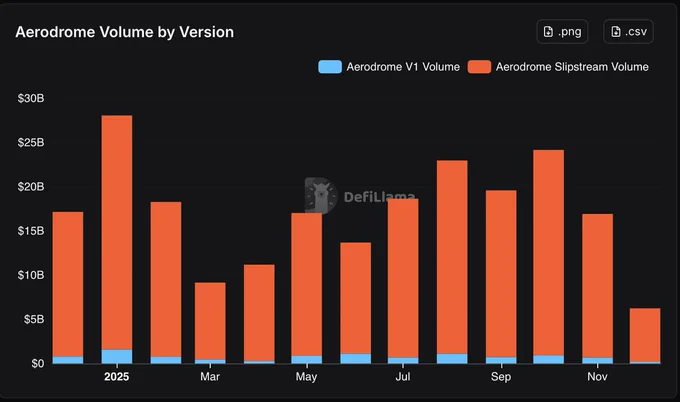Click the Nov x-axis label
680x402 pixels.
[597, 376]
